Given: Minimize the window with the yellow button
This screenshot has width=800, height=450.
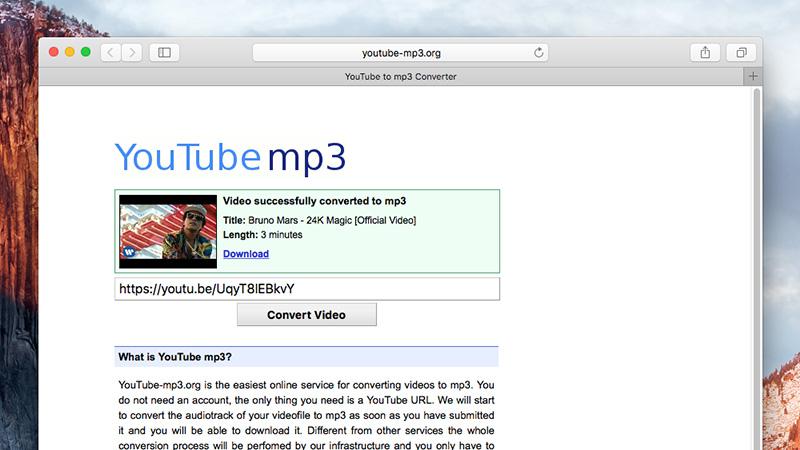Looking at the screenshot, I should tap(70, 52).
